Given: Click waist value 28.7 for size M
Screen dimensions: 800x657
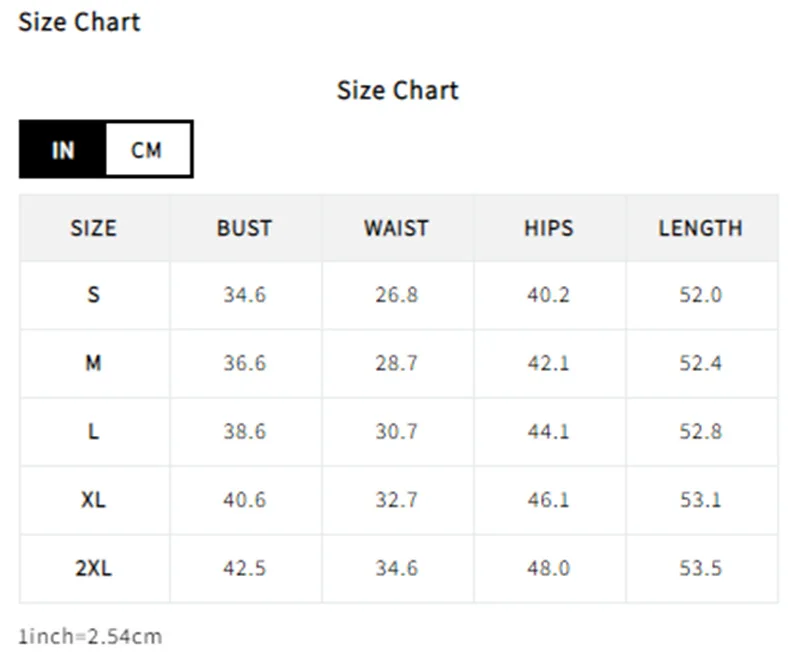Looking at the screenshot, I should pyautogui.click(x=396, y=363).
